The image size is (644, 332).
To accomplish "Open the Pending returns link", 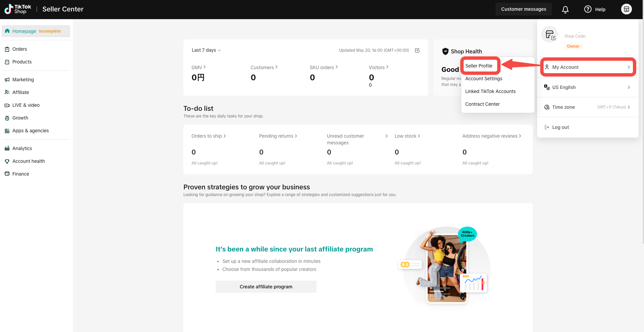I will pos(278,136).
